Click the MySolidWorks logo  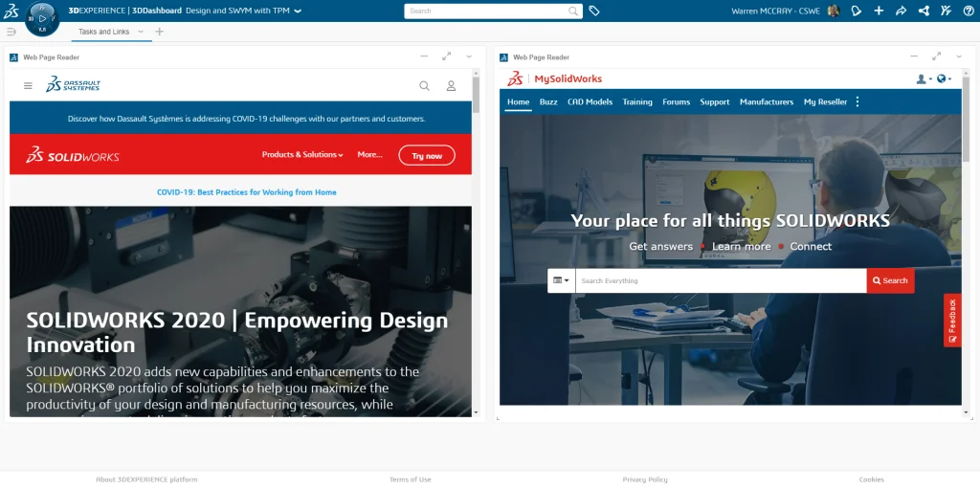(x=554, y=78)
